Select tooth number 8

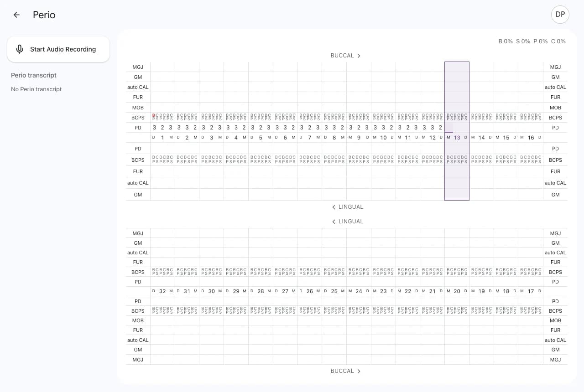(334, 138)
